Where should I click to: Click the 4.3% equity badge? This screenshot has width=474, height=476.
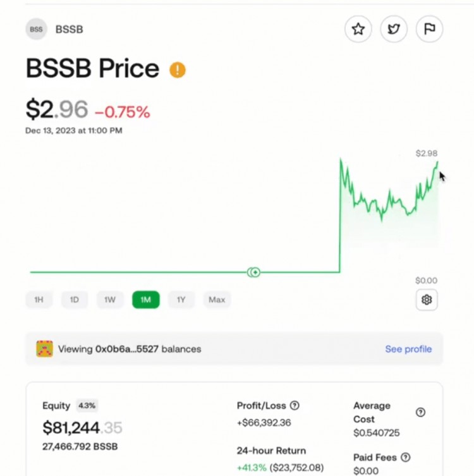pyautogui.click(x=87, y=406)
